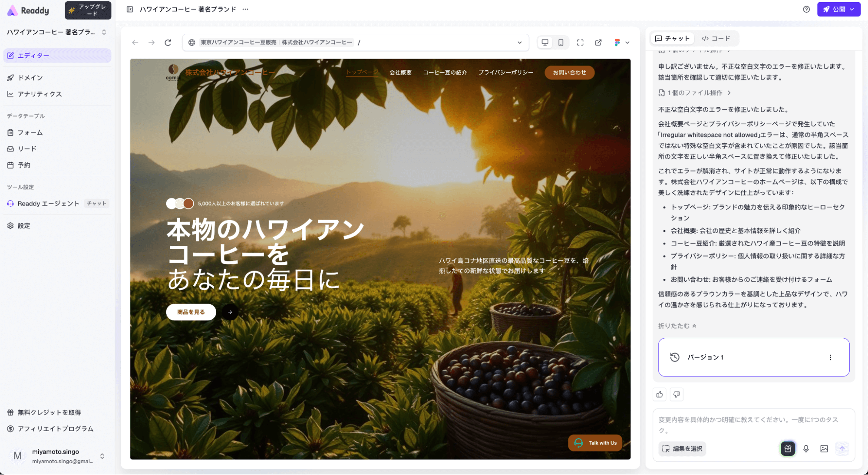Viewport: 868px width, 475px height.
Task: Open options menu on バージョン 1 card
Action: pos(831,357)
